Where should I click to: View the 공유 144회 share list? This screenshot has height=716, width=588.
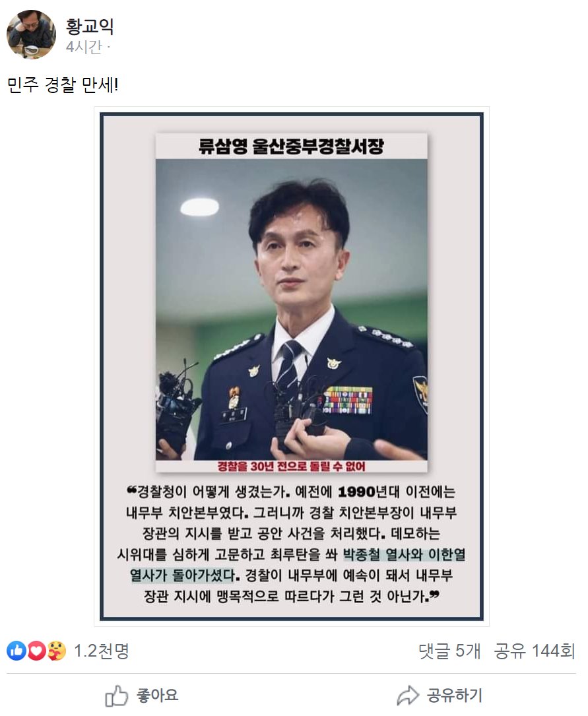tap(534, 651)
